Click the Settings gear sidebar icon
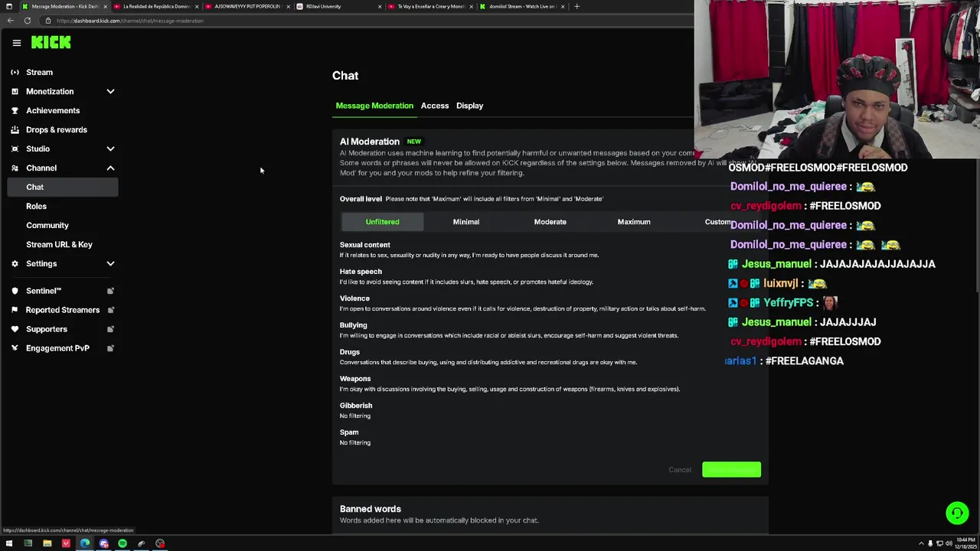 coord(15,263)
